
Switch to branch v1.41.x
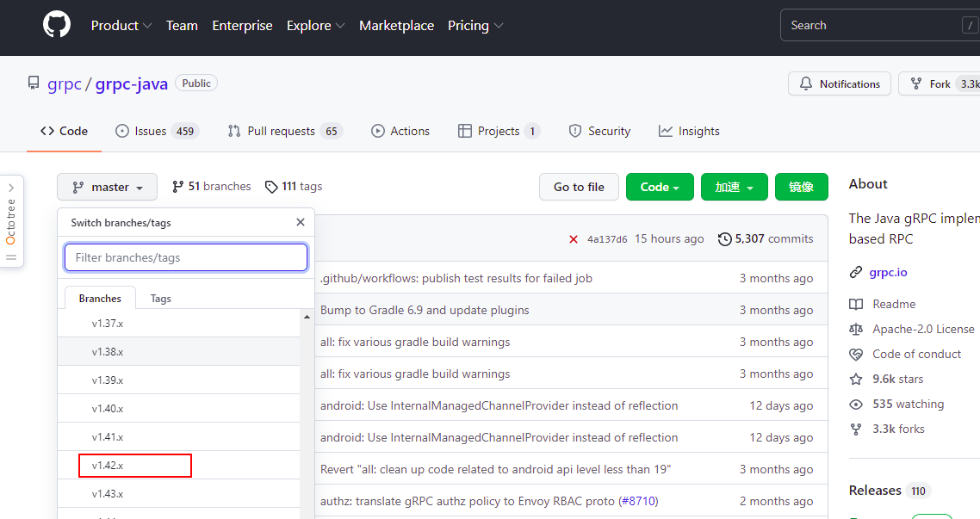click(179, 437)
